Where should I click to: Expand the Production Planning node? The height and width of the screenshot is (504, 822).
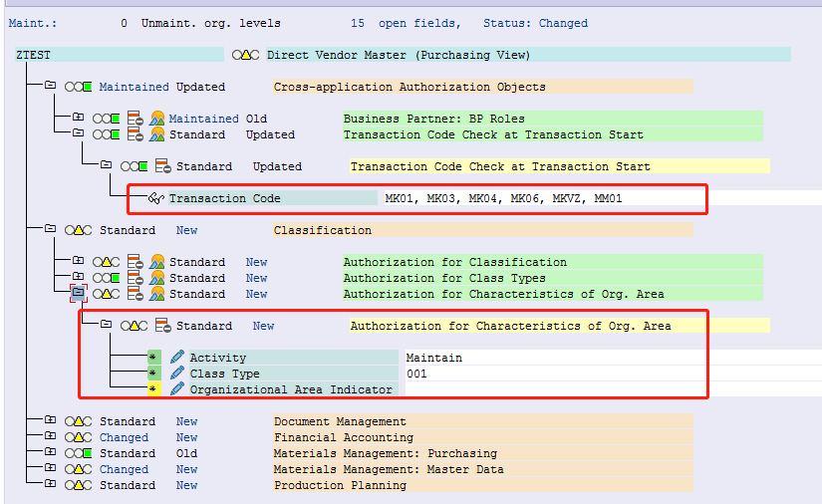click(x=51, y=483)
